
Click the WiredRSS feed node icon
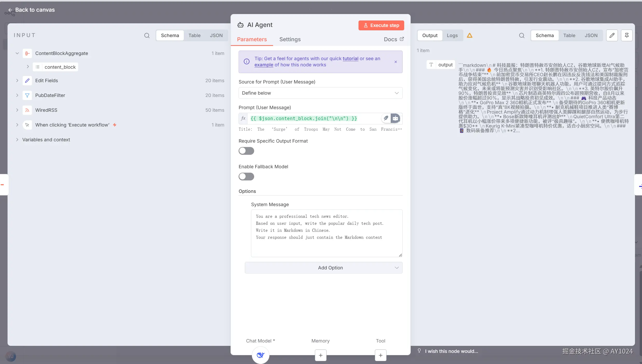(x=27, y=110)
